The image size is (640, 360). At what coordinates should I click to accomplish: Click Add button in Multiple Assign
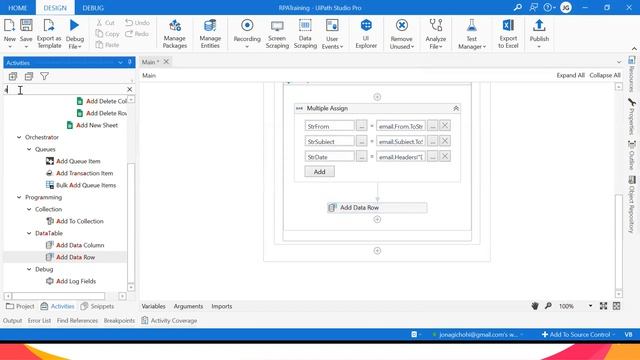(320, 172)
